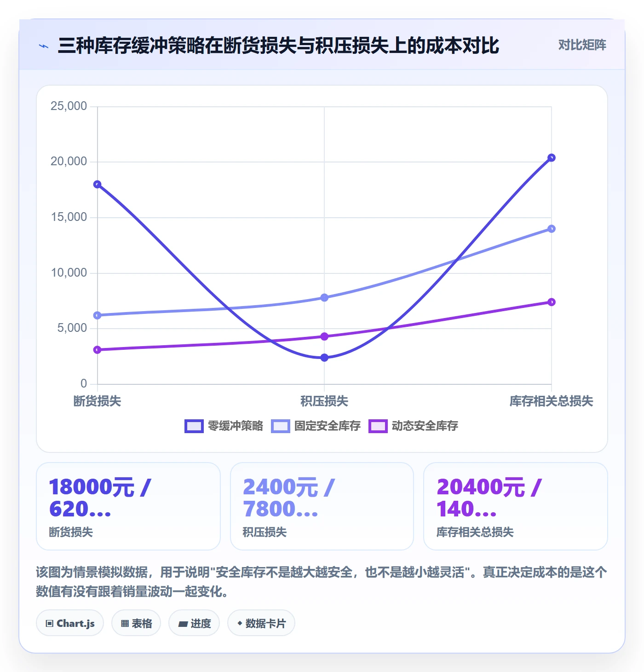Click the 15,000 y-axis value
This screenshot has width=644, height=672.
point(69,217)
